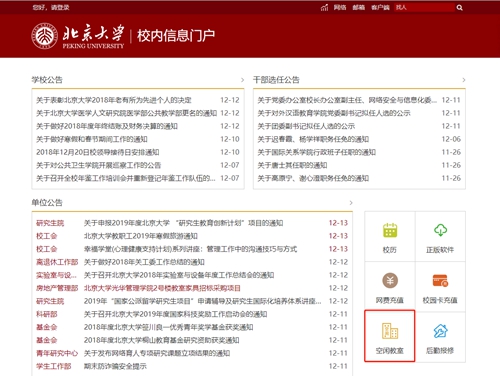Open notice 关于对公共卫生学院开展巡察工作的公告
Viewport: 500px width, 376px height.
tap(98, 165)
